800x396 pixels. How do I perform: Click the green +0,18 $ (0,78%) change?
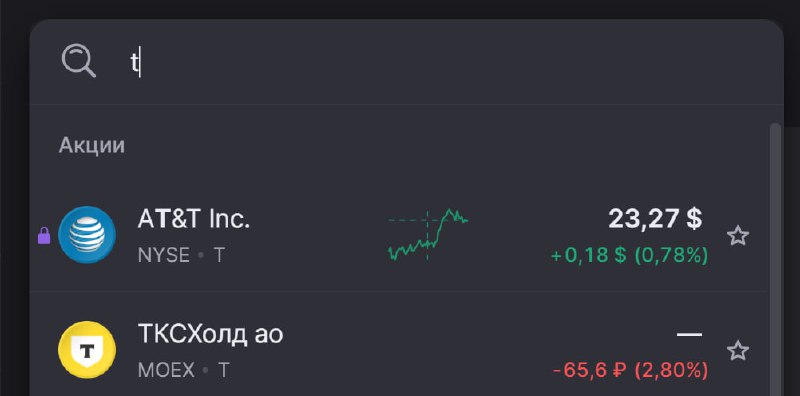coord(630,255)
